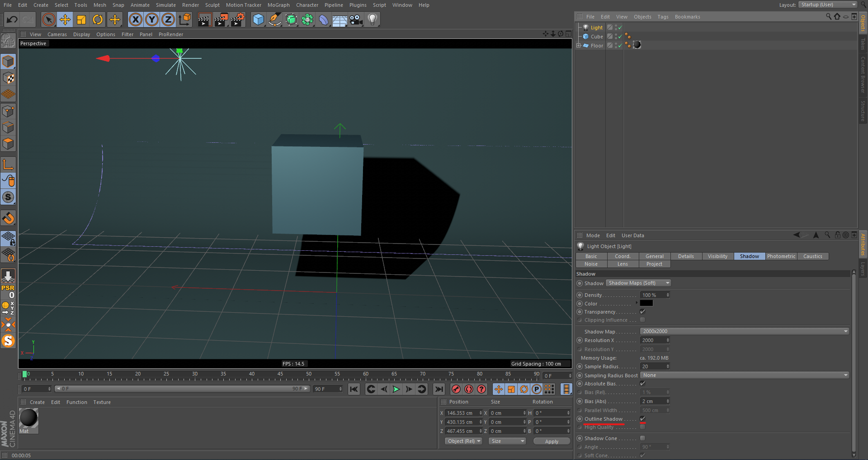This screenshot has width=868, height=460.
Task: Open Size mode dropdown in coordinates
Action: point(507,441)
